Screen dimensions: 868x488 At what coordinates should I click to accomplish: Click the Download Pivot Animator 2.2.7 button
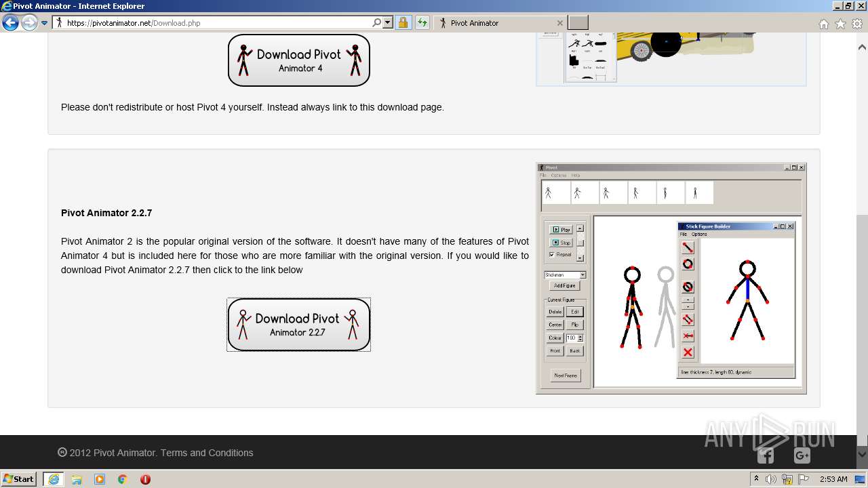coord(299,325)
